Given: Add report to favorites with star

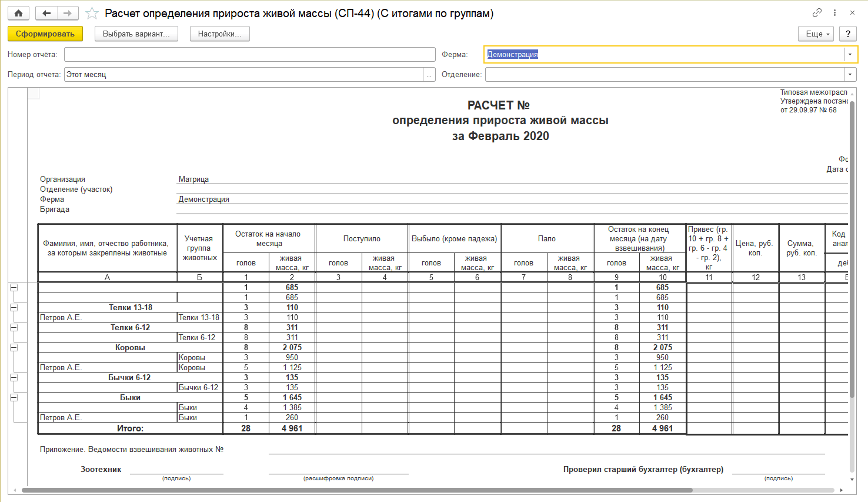Looking at the screenshot, I should coord(92,13).
